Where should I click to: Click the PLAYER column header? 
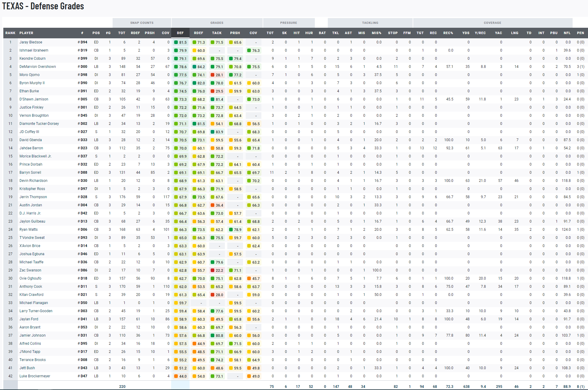pos(26,33)
